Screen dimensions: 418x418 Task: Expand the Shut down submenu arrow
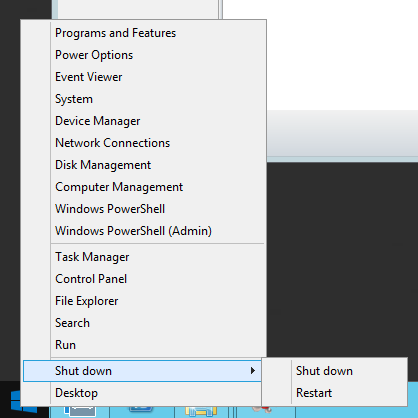click(x=253, y=371)
